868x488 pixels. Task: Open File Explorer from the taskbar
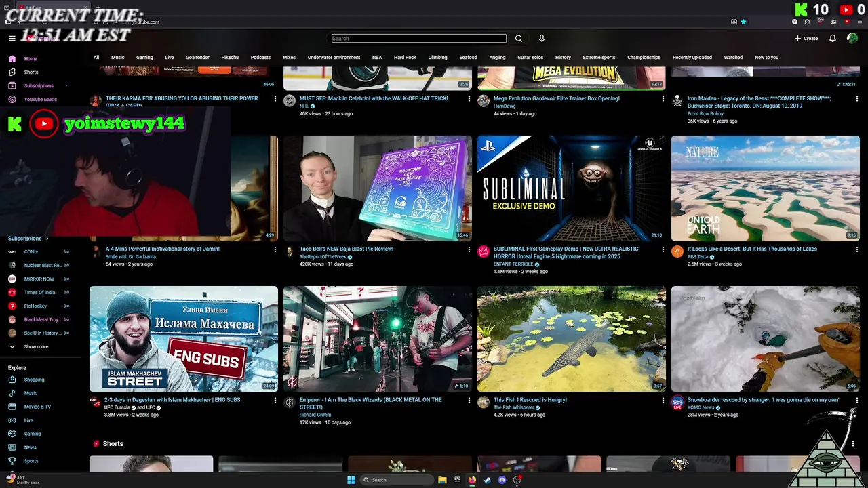pyautogui.click(x=442, y=480)
